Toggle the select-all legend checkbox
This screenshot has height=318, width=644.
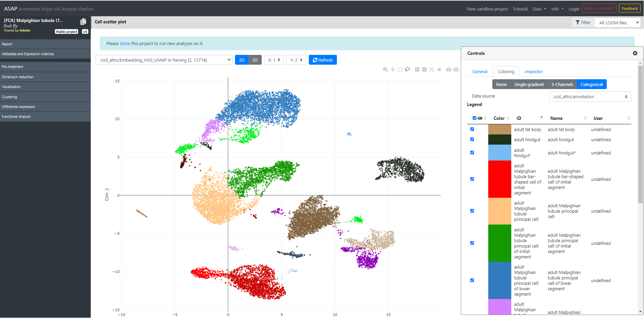(x=474, y=118)
